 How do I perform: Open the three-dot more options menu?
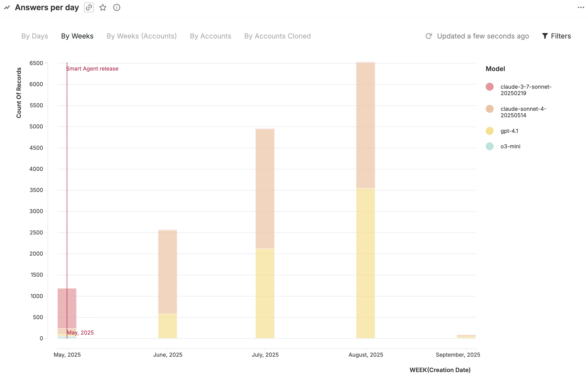coord(581,7)
